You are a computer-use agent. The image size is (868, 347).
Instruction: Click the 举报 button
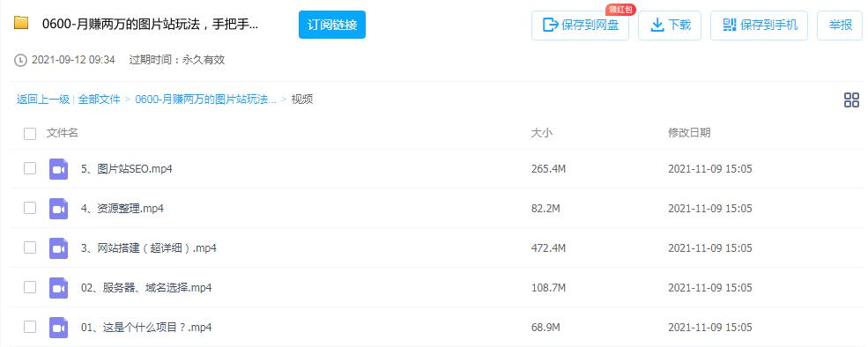coord(840,26)
